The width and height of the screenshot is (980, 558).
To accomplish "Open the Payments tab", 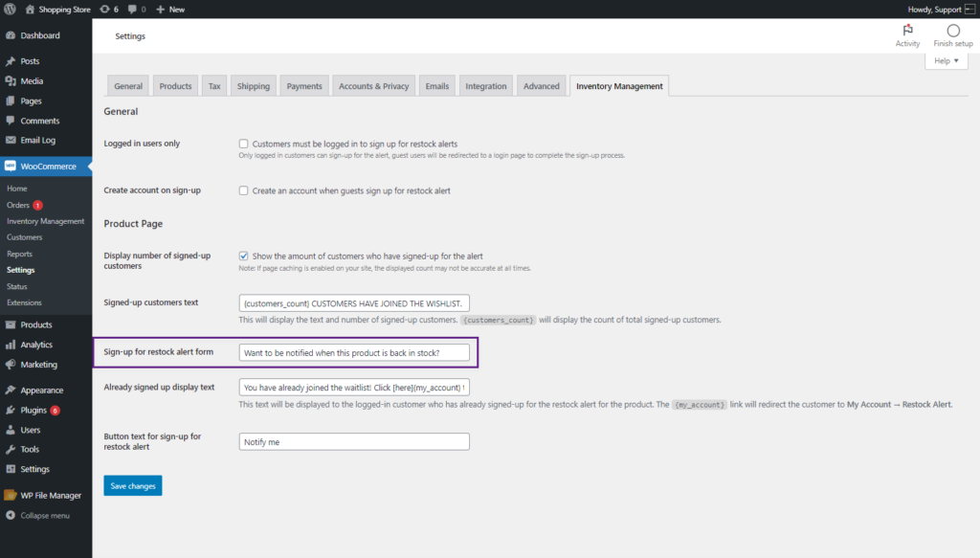I will [304, 86].
